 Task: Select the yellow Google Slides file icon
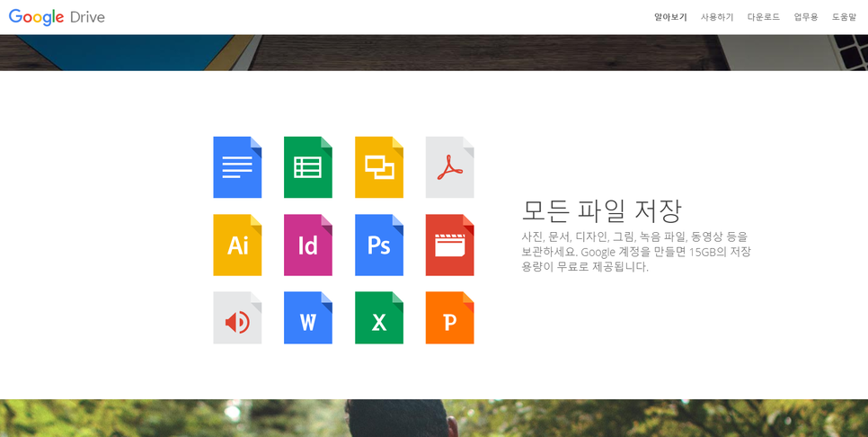(x=379, y=167)
